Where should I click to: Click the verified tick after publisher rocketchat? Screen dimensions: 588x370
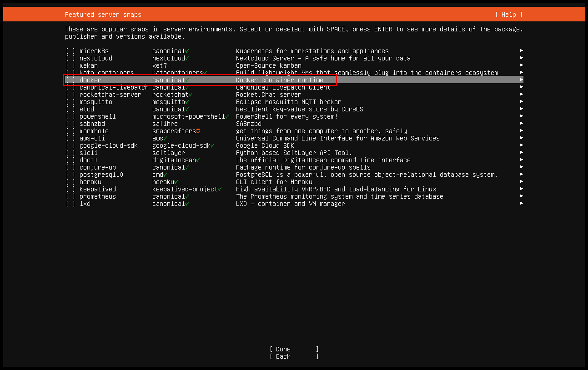pyautogui.click(x=191, y=95)
